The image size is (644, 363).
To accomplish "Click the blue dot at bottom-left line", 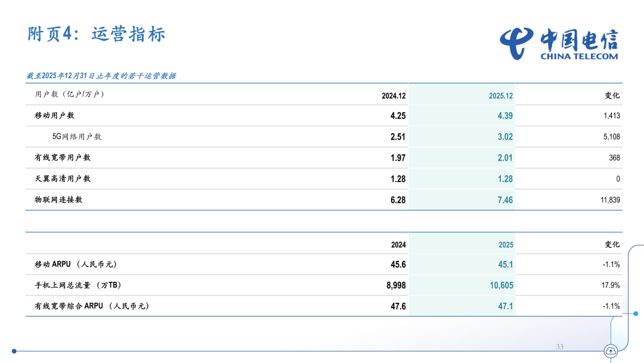I will 14,351.
